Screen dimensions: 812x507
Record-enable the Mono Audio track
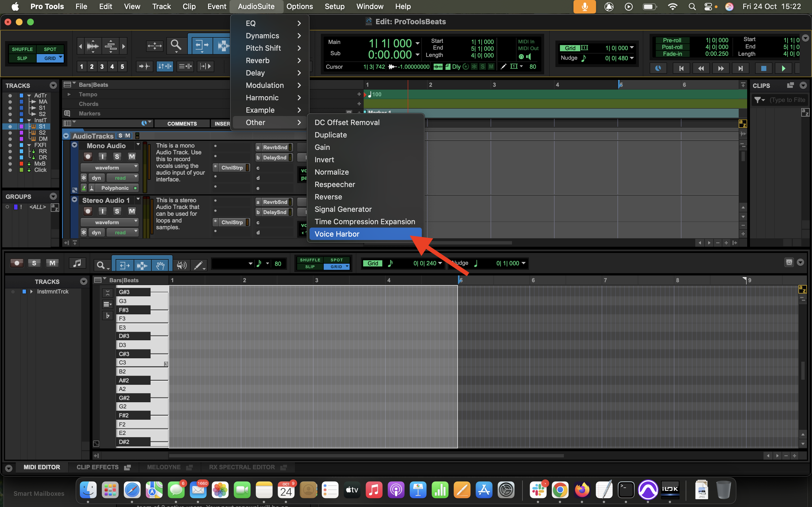tap(88, 157)
